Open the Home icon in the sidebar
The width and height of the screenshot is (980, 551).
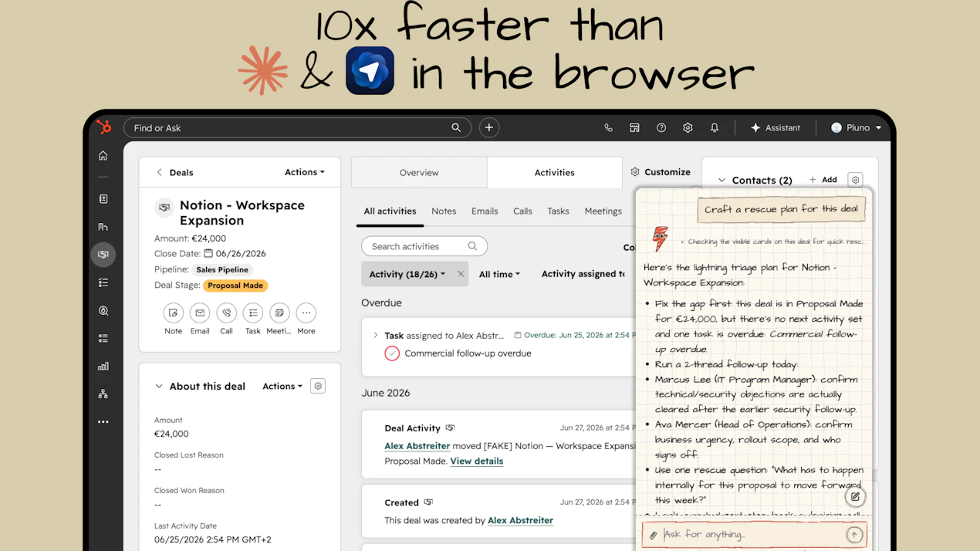click(x=103, y=156)
